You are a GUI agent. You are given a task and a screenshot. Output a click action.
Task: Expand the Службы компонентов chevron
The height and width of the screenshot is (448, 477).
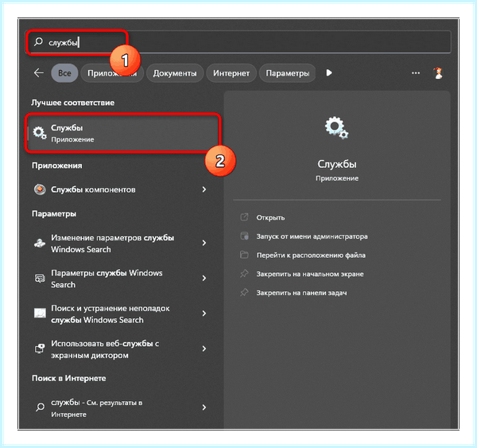204,189
